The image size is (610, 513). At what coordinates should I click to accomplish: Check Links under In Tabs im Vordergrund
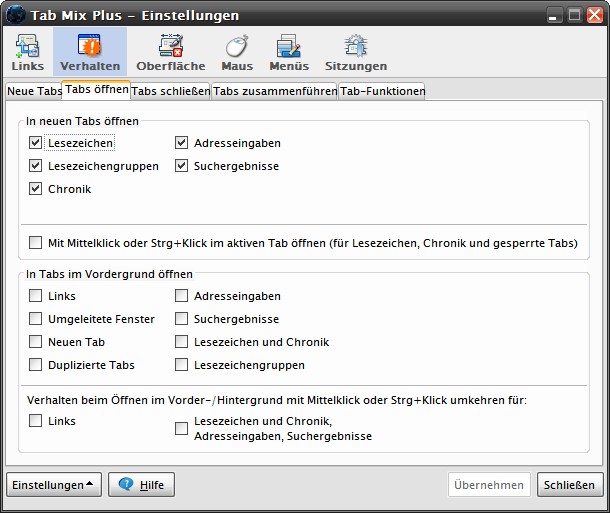35,296
